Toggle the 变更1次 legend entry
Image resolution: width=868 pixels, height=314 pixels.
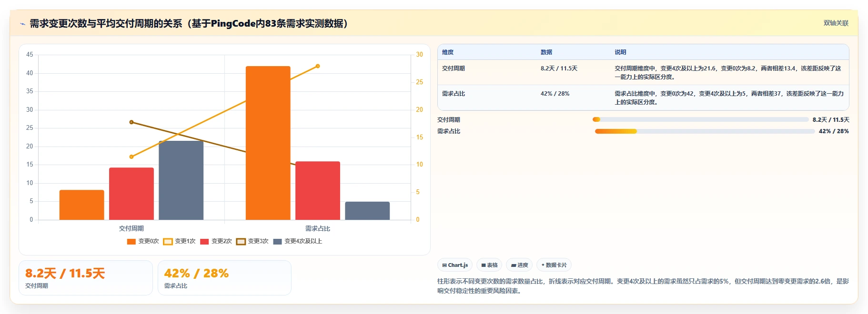[x=180, y=241]
